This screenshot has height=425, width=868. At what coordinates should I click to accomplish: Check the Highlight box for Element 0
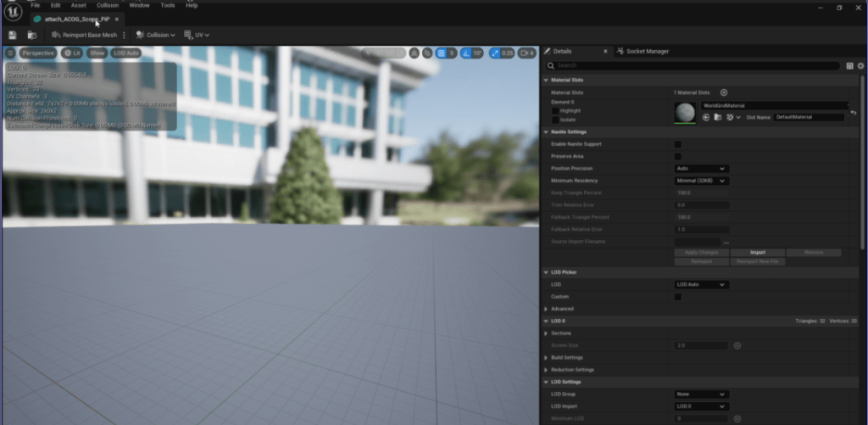click(x=555, y=110)
